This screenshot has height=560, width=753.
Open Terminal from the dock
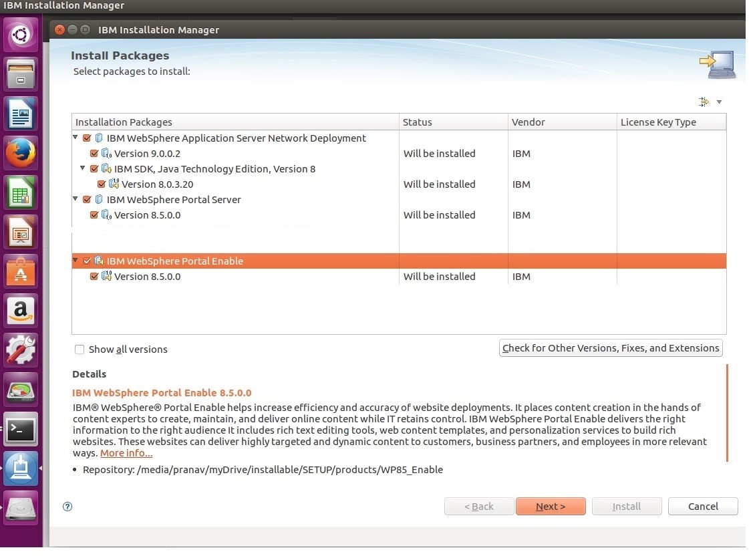[21, 429]
